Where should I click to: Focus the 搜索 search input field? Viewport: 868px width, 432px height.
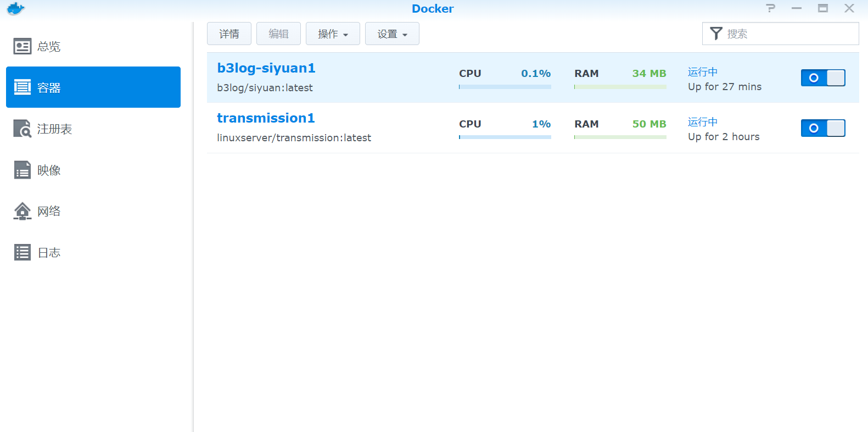click(x=781, y=34)
